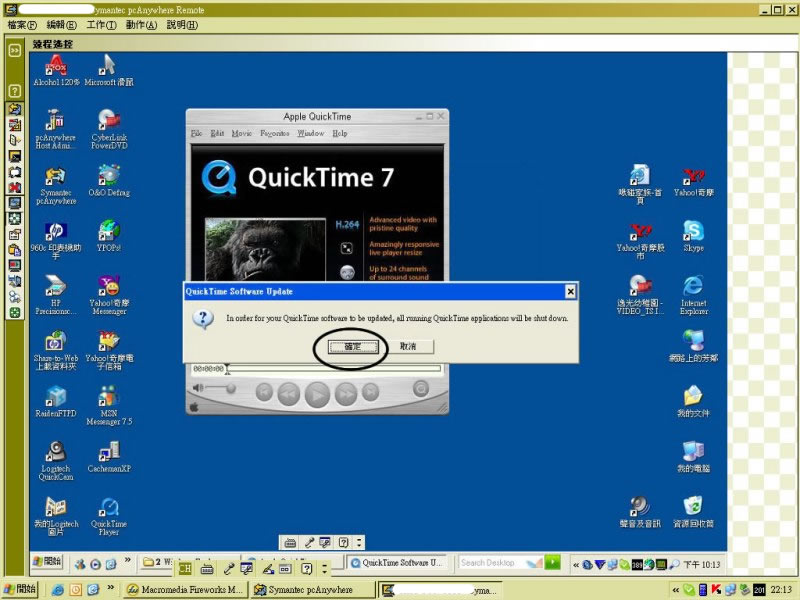
Task: Open the 編輯(E) menu in pcAnywhere
Action: pos(61,25)
